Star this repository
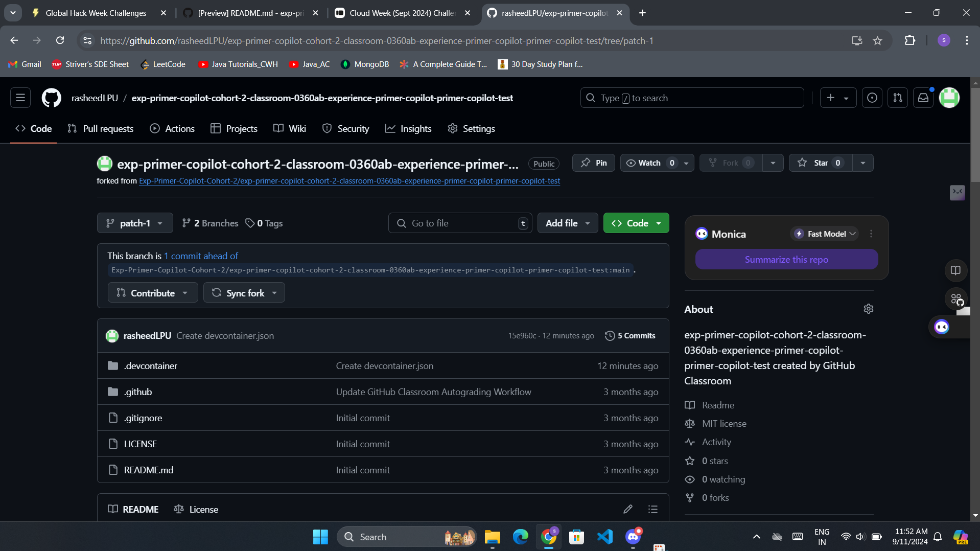Screen dimensions: 980x551 pyautogui.click(x=821, y=163)
